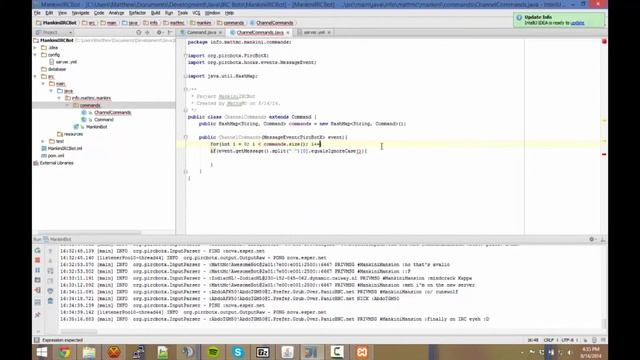The height and width of the screenshot is (360, 640).
Task: Expand the test folder in project tree
Action: (43, 141)
